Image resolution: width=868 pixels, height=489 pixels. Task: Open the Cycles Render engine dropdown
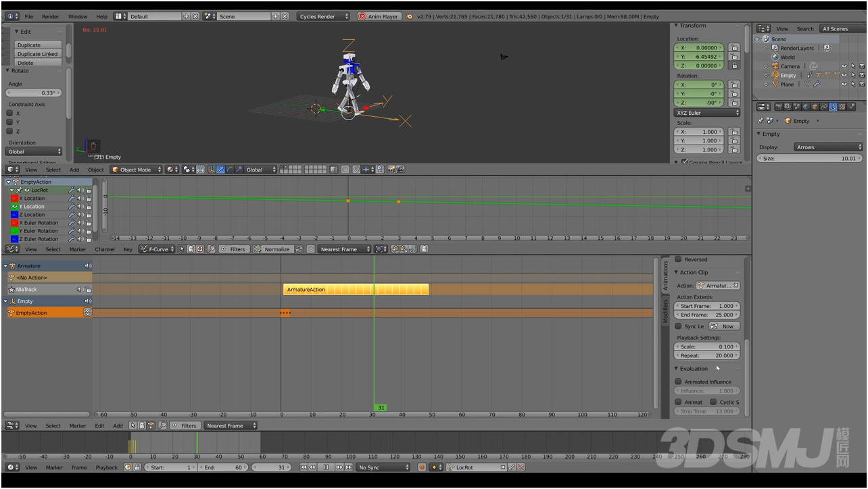pyautogui.click(x=324, y=16)
